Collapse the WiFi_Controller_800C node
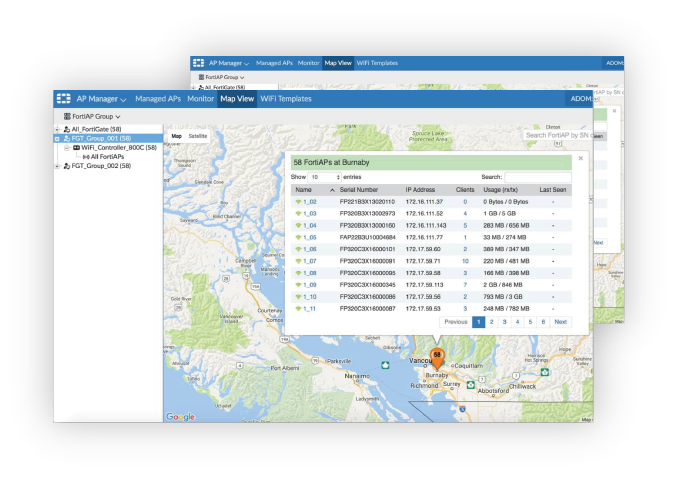Screen dimensions: 680x477 (66, 148)
